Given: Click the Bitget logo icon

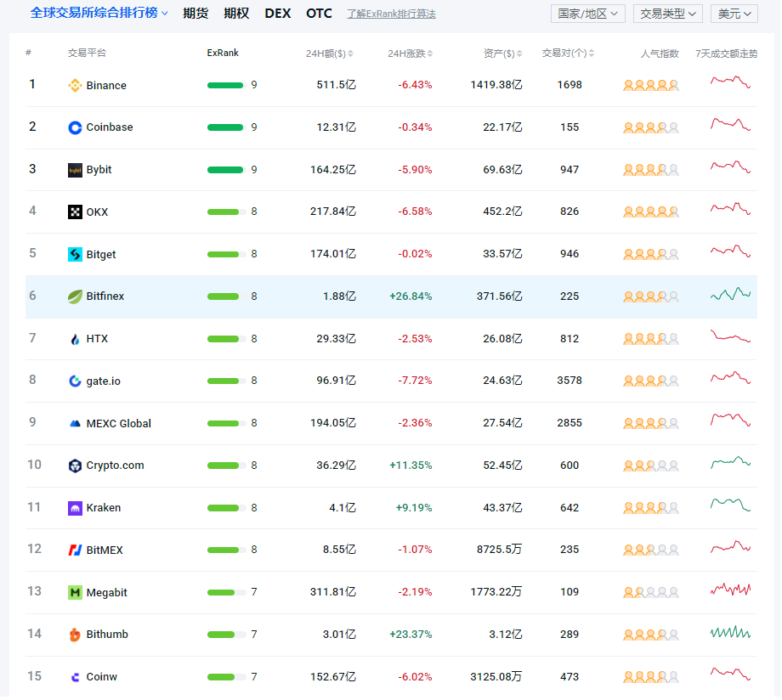Looking at the screenshot, I should coord(75,255).
